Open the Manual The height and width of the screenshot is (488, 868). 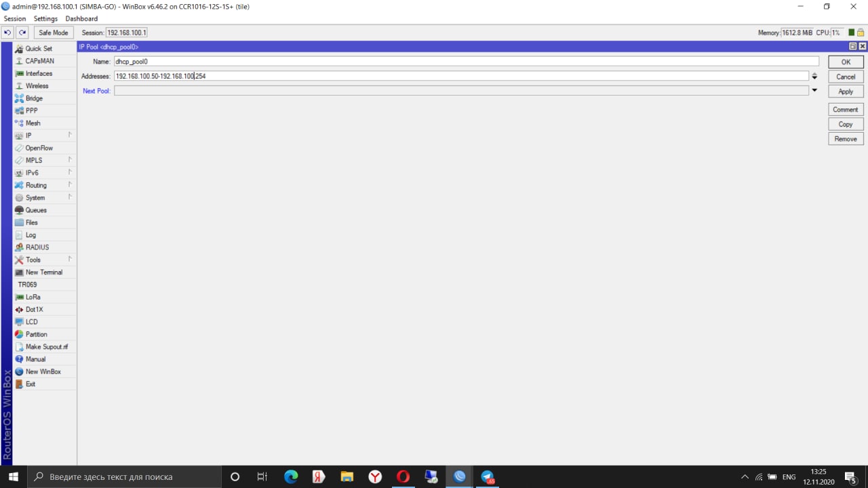pos(45,359)
